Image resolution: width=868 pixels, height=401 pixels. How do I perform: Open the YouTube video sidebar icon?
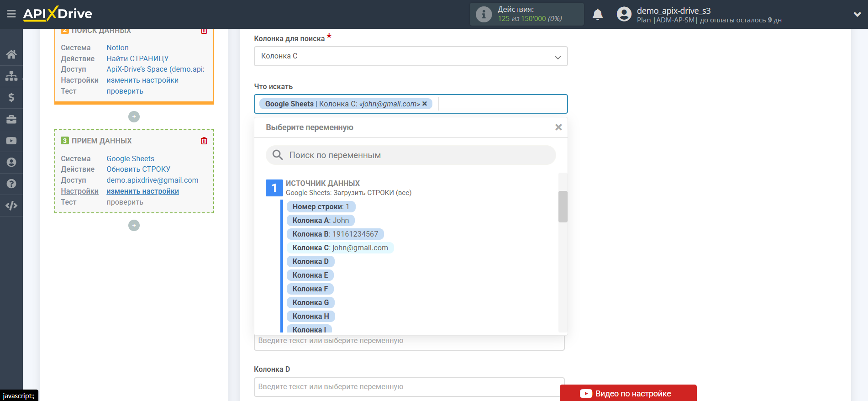point(11,141)
